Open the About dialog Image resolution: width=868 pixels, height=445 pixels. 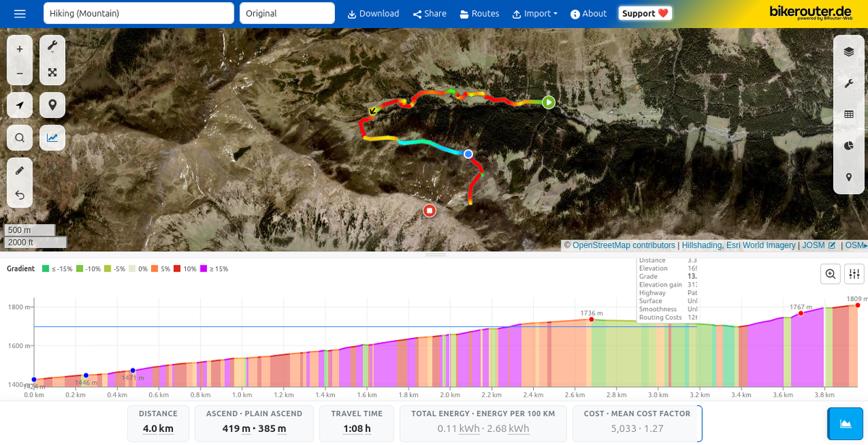tap(589, 14)
